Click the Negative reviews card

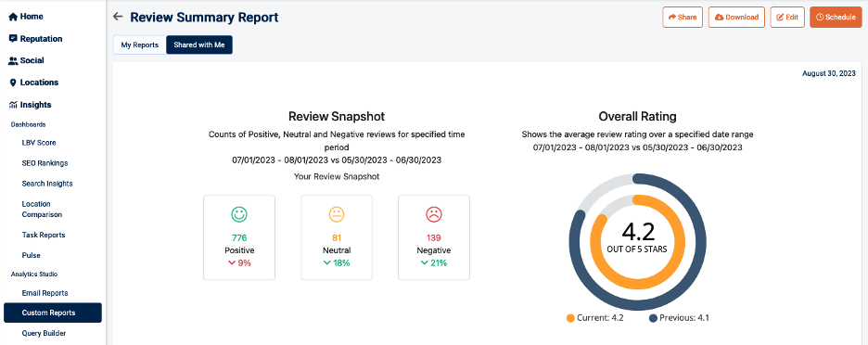434,237
